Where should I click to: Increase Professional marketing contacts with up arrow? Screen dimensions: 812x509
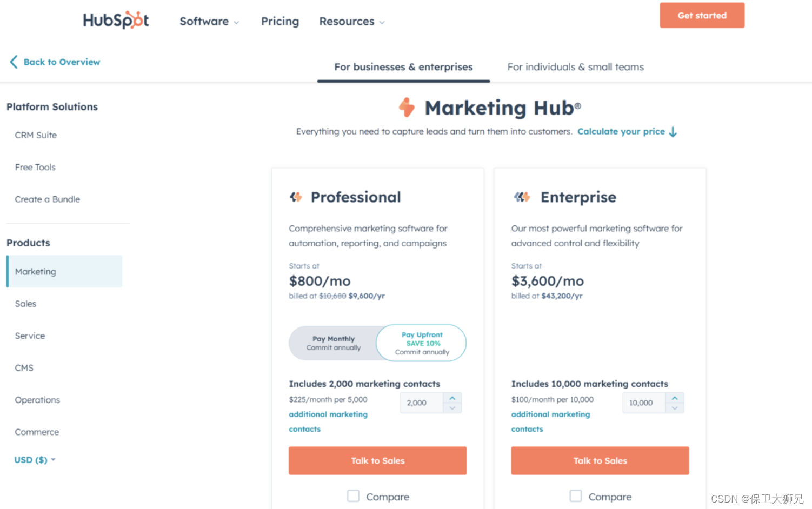(x=452, y=398)
